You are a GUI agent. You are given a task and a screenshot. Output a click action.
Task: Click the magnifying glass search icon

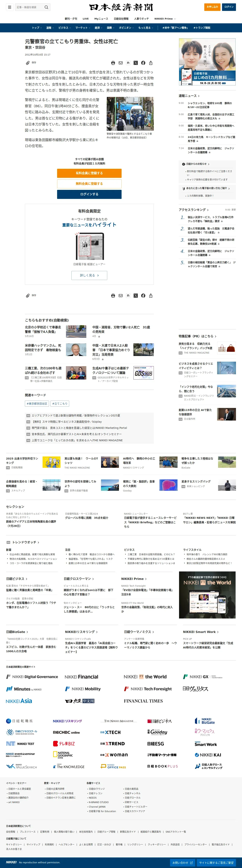click(47, 7)
